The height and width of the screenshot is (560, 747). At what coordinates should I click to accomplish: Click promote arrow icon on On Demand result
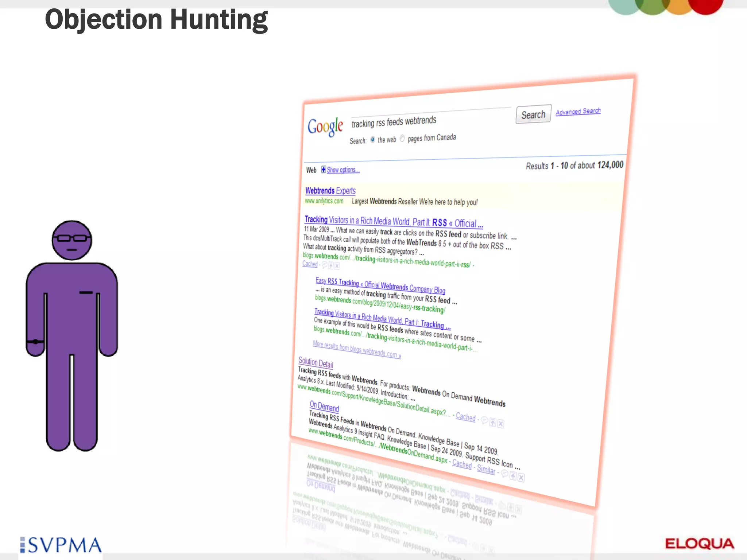point(513,476)
